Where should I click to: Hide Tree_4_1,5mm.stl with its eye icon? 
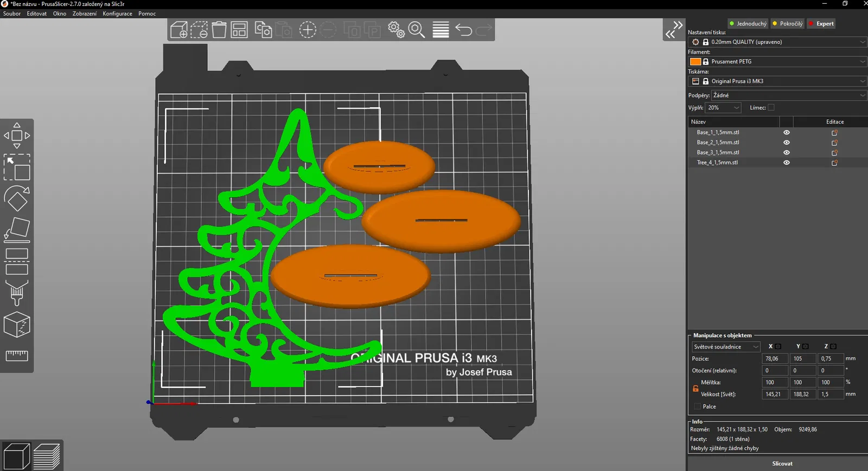787,163
